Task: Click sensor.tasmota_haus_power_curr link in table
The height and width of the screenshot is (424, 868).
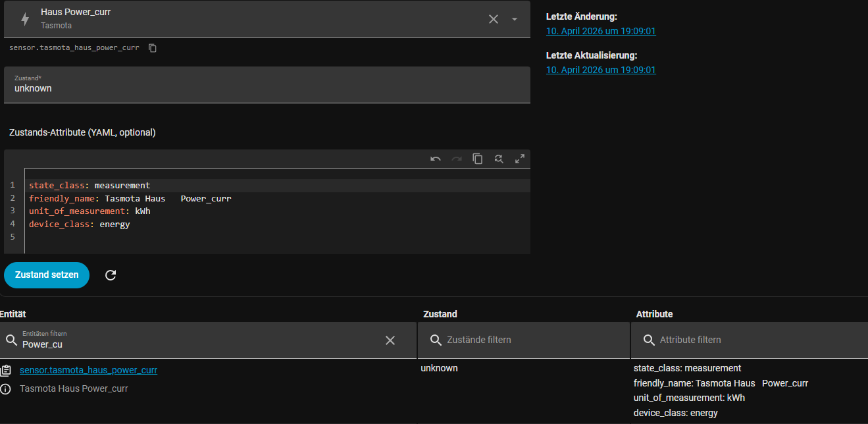Action: point(88,370)
